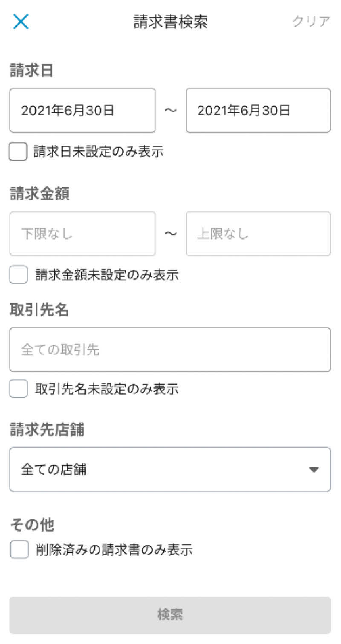Expand the 全ての店舗 store dropdown
341x644 pixels.
click(x=170, y=469)
